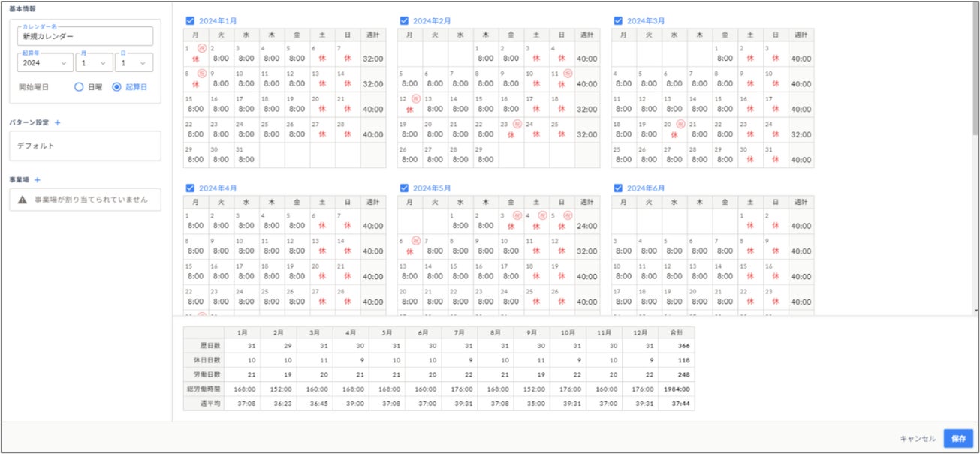Click February 29 cell showing 8:00

[x=486, y=155]
